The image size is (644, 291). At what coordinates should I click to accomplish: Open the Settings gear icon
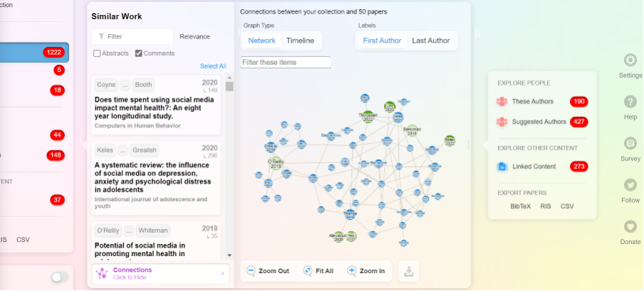coord(630,61)
